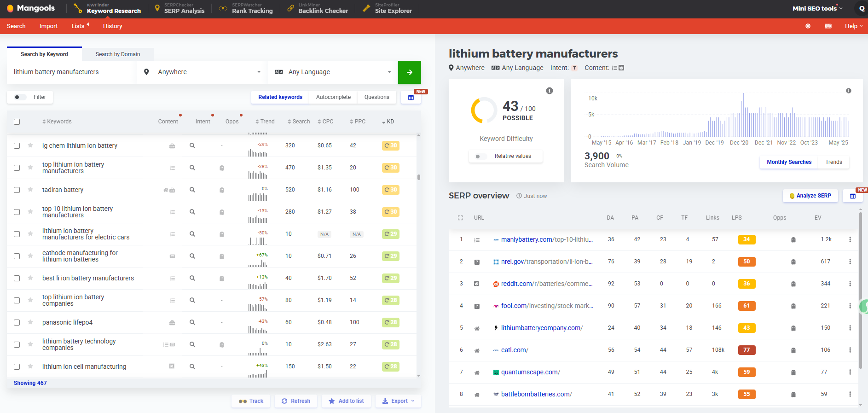Open keyword table columns settings icon
Screen dimensions: 868x413
(x=411, y=98)
